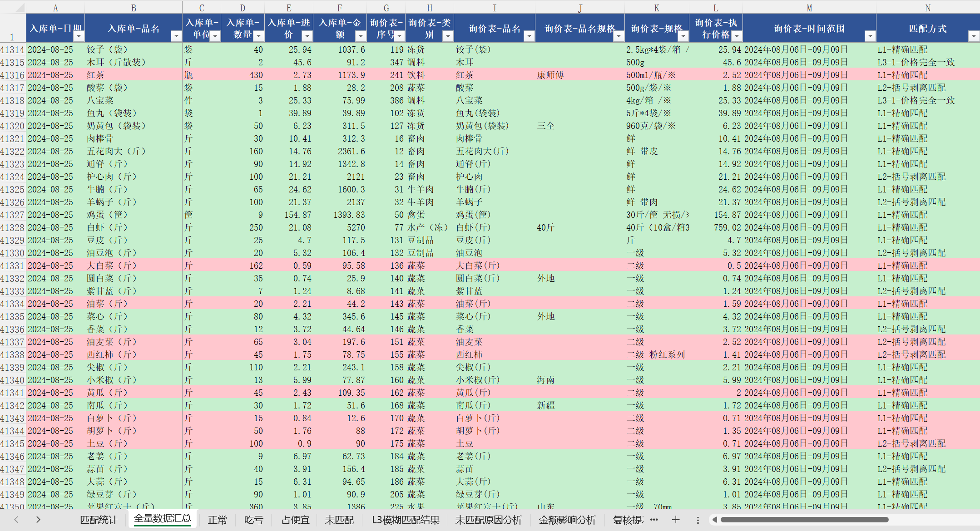Open the L3模糊匹配结果 sheet tab

[406, 520]
